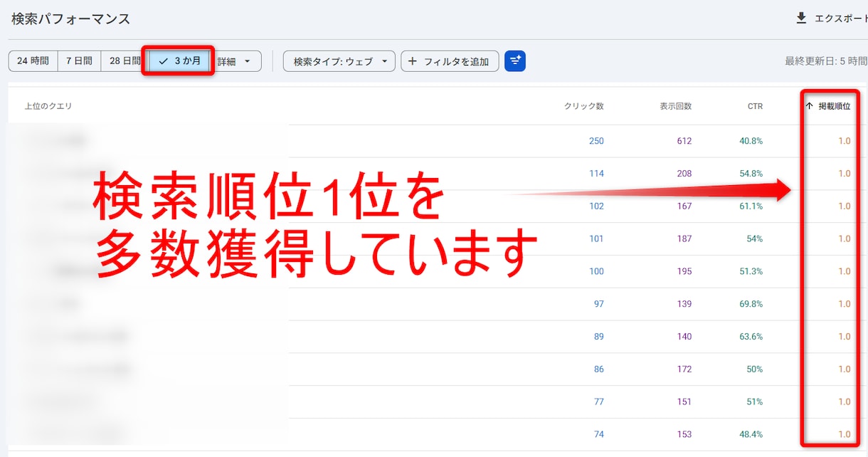Click the impressions value 208
Screen dimensions: 868x457
[684, 174]
